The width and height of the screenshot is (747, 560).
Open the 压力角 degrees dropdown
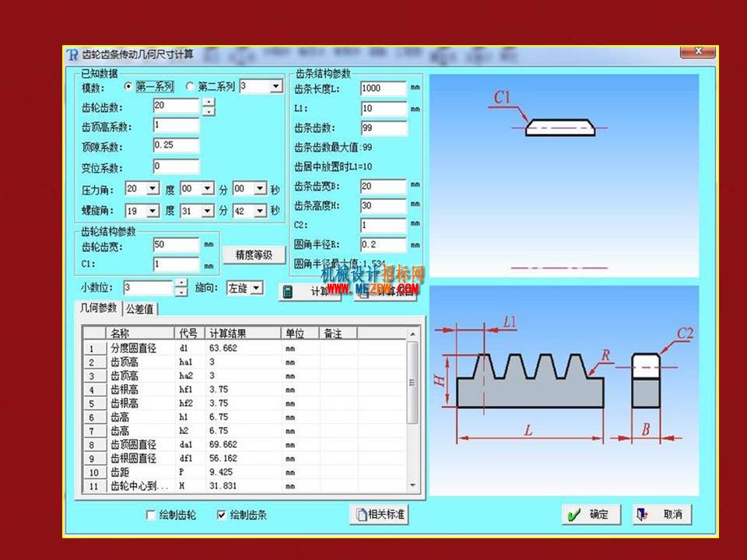click(153, 189)
